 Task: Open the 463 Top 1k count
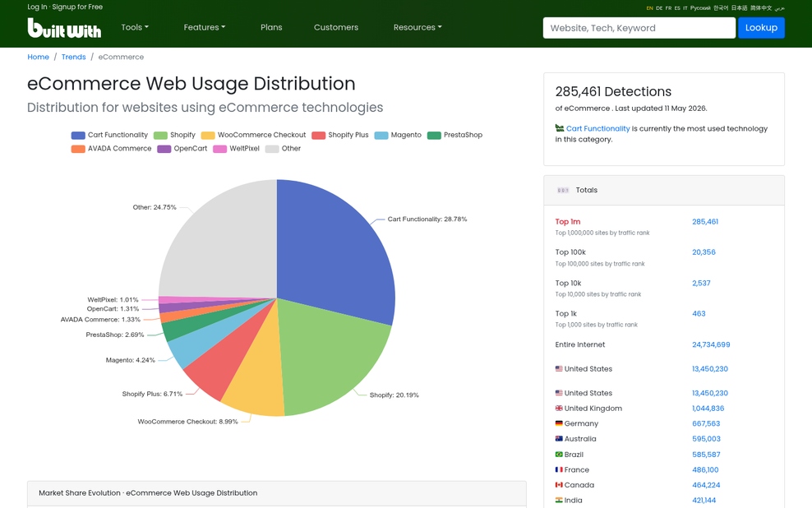tap(699, 313)
